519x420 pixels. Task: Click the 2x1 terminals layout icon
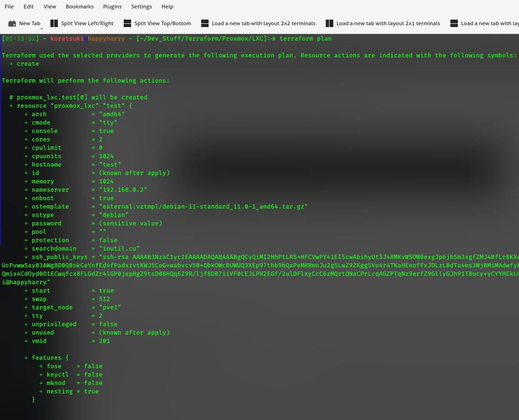pyautogui.click(x=330, y=23)
